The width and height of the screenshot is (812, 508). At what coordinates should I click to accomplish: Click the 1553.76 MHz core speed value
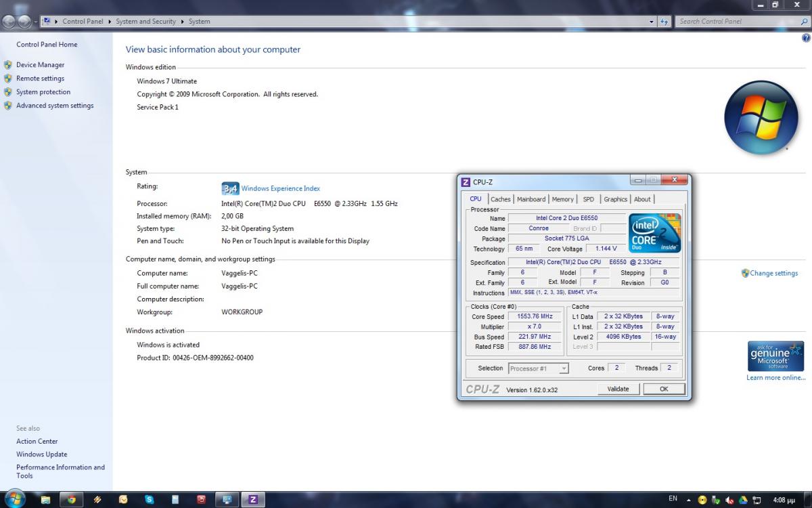point(535,316)
